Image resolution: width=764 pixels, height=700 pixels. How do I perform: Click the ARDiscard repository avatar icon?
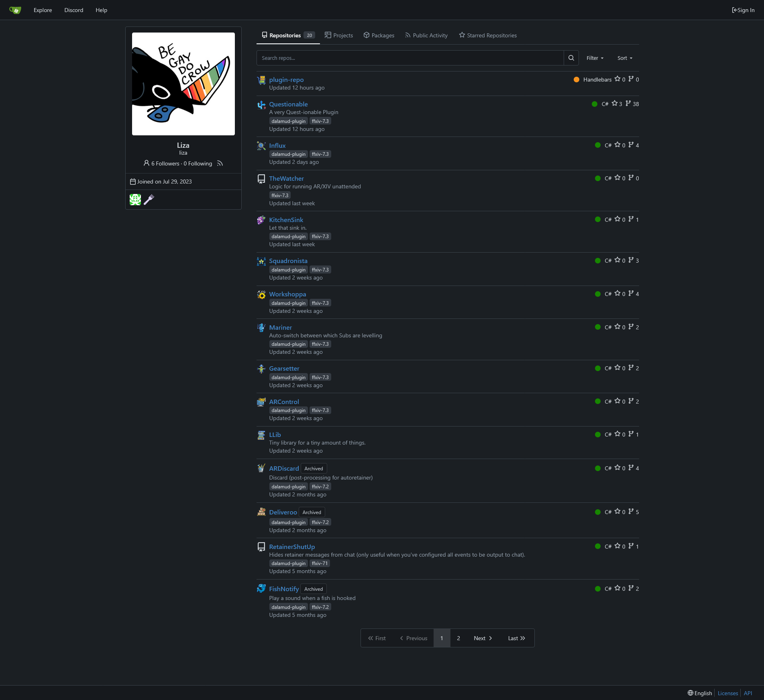click(x=261, y=468)
